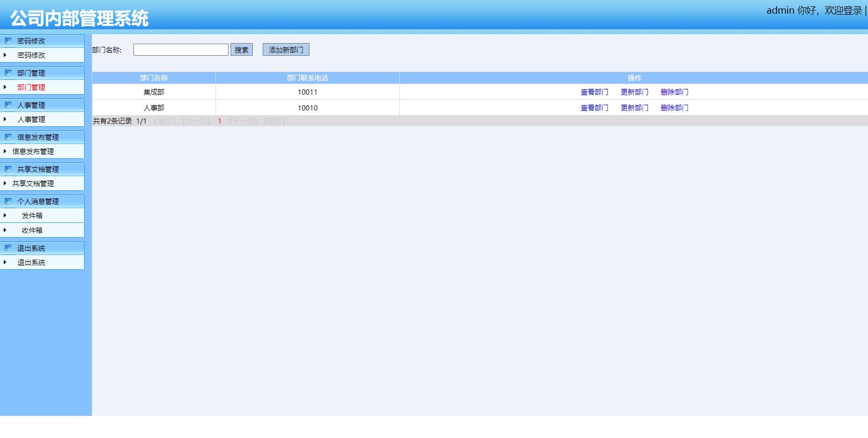Image resolution: width=868 pixels, height=438 pixels.
Task: Click the admin 你好，欢迎登录 greeting
Action: pos(814,11)
